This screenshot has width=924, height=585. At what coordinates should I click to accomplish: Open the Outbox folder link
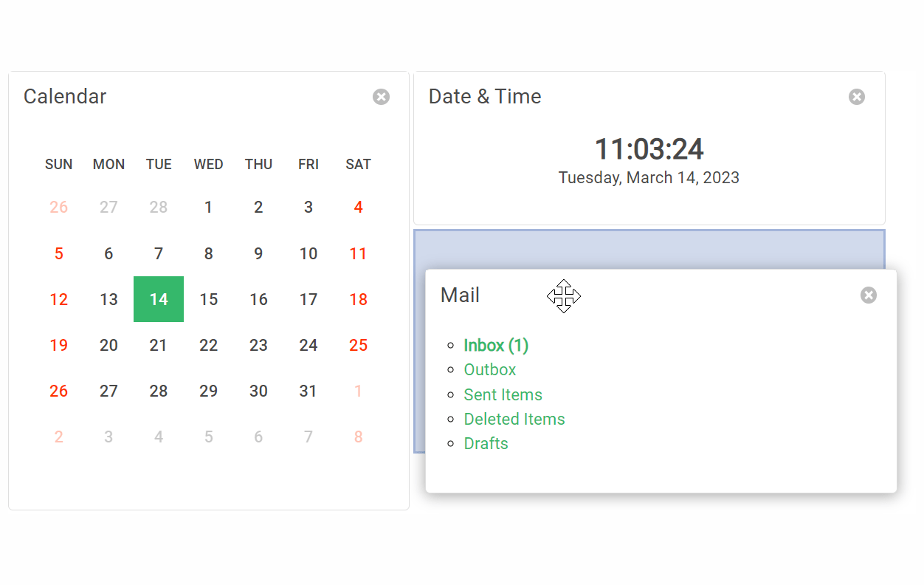[x=489, y=369]
